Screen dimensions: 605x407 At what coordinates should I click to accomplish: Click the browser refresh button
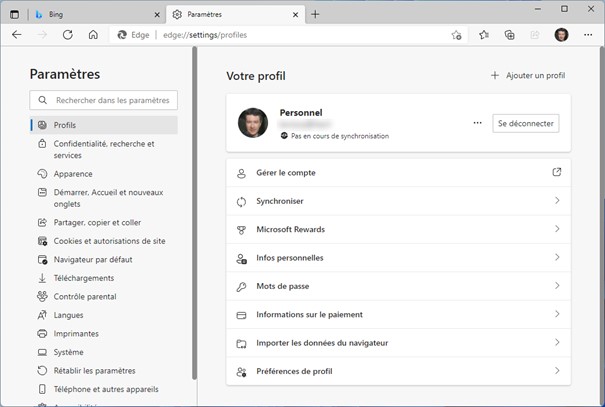(68, 34)
